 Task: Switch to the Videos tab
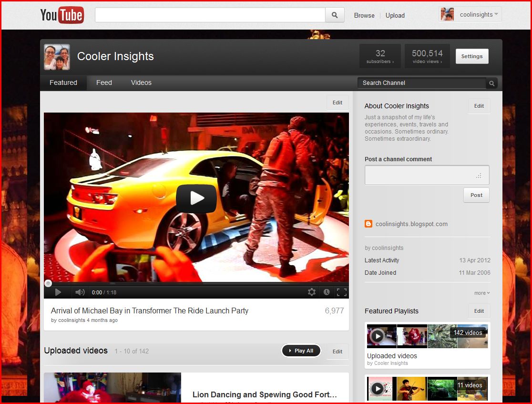pos(141,83)
